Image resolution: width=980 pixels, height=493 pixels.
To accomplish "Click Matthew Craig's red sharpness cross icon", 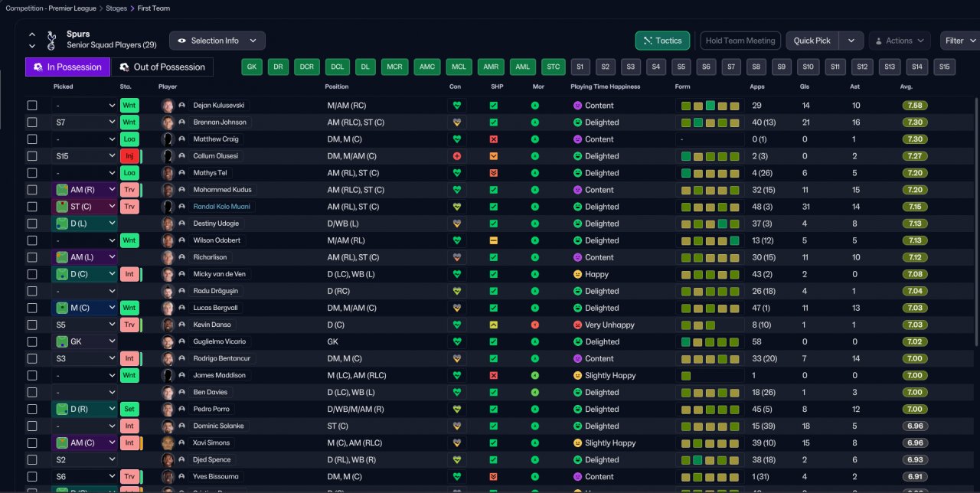I will click(x=494, y=139).
